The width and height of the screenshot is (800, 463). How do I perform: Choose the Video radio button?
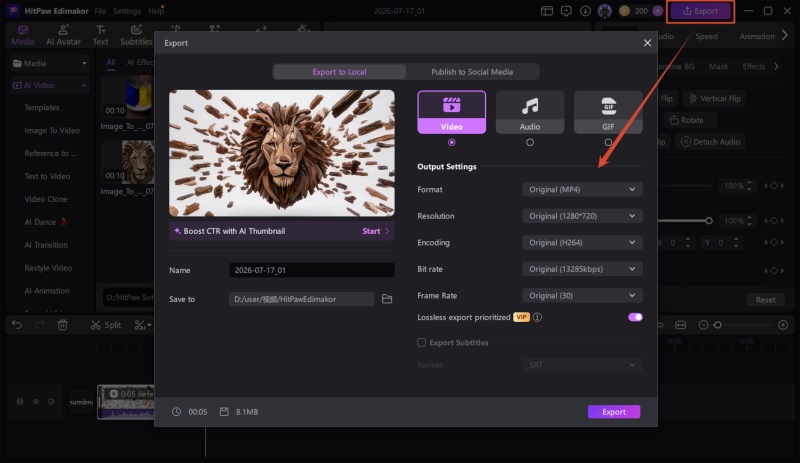[452, 142]
